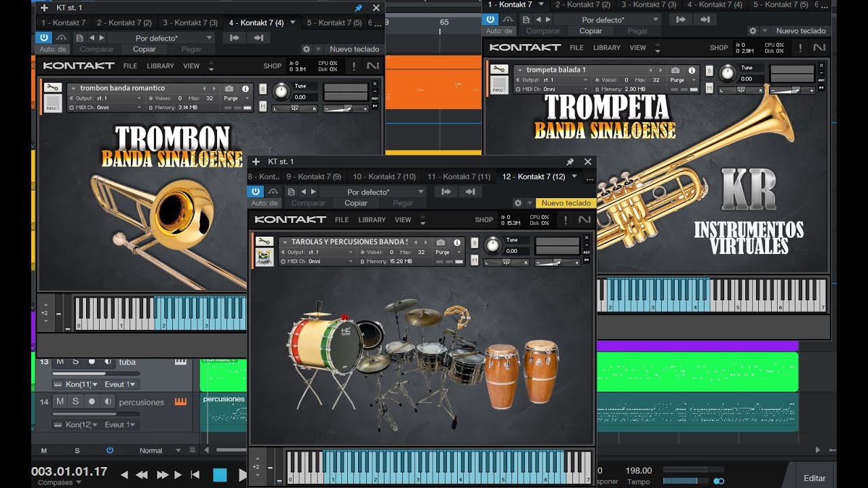Solo the tarolas Kontakt instrument
This screenshot has height=488, width=868.
coord(474,243)
